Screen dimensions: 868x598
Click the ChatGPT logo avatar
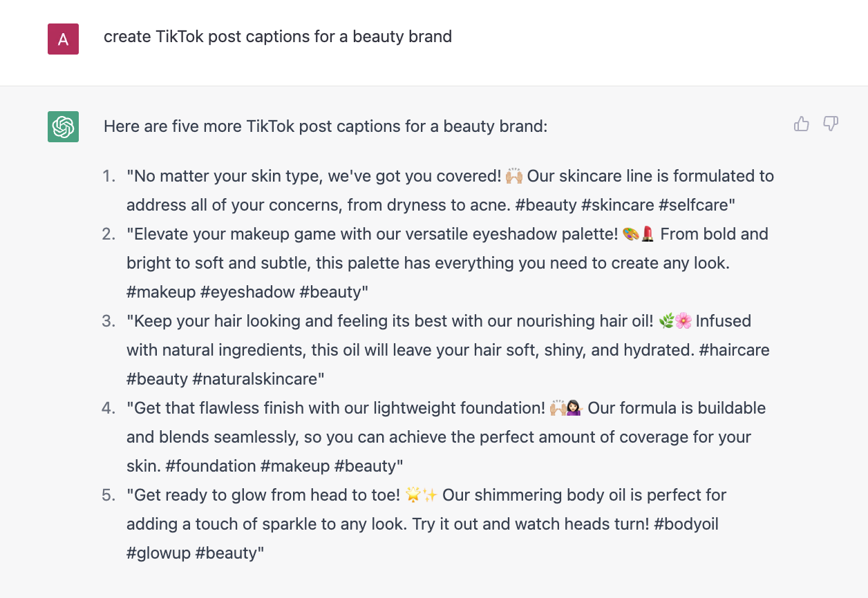pyautogui.click(x=63, y=126)
